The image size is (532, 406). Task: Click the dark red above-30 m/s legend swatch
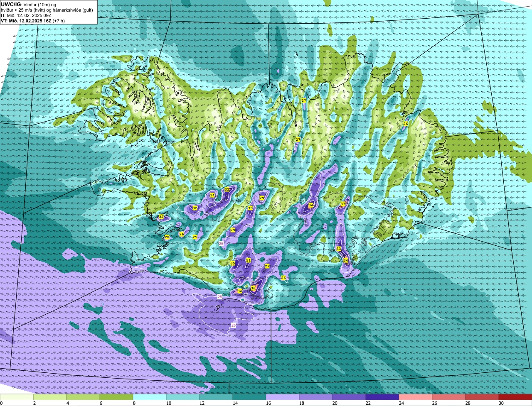pyautogui.click(x=515, y=397)
